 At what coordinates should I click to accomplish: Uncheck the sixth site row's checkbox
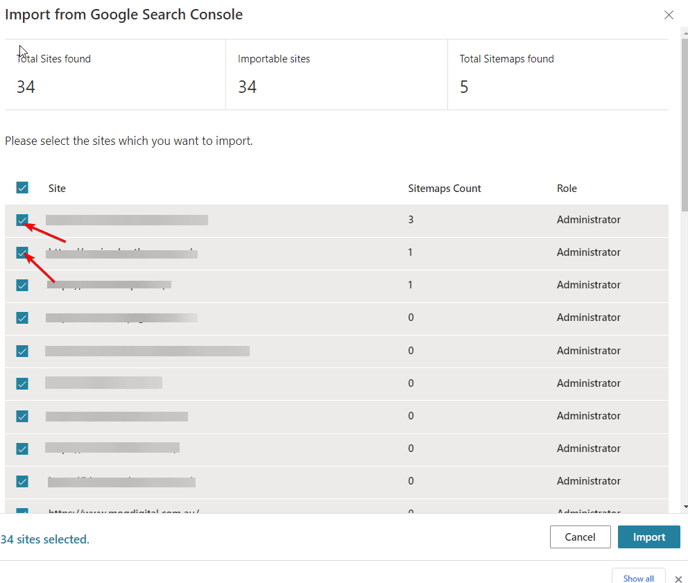pos(22,383)
